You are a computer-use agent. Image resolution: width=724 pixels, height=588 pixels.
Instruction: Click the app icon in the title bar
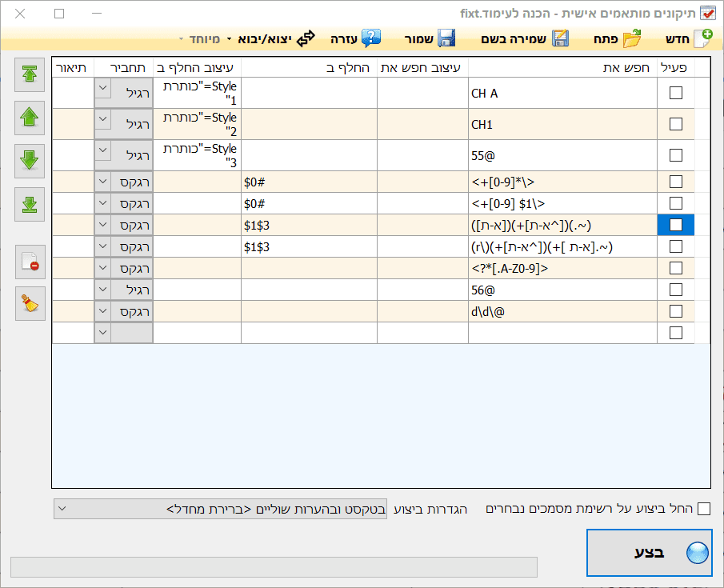pyautogui.click(x=707, y=13)
